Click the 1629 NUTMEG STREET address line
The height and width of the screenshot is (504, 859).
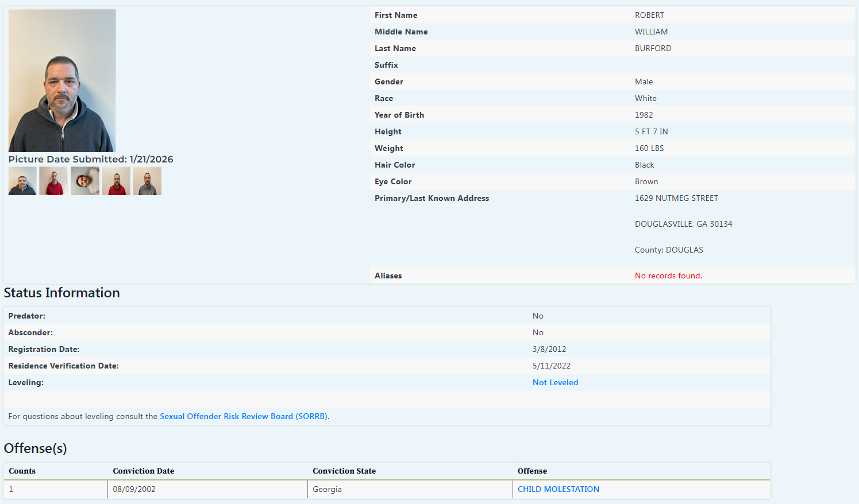(676, 198)
